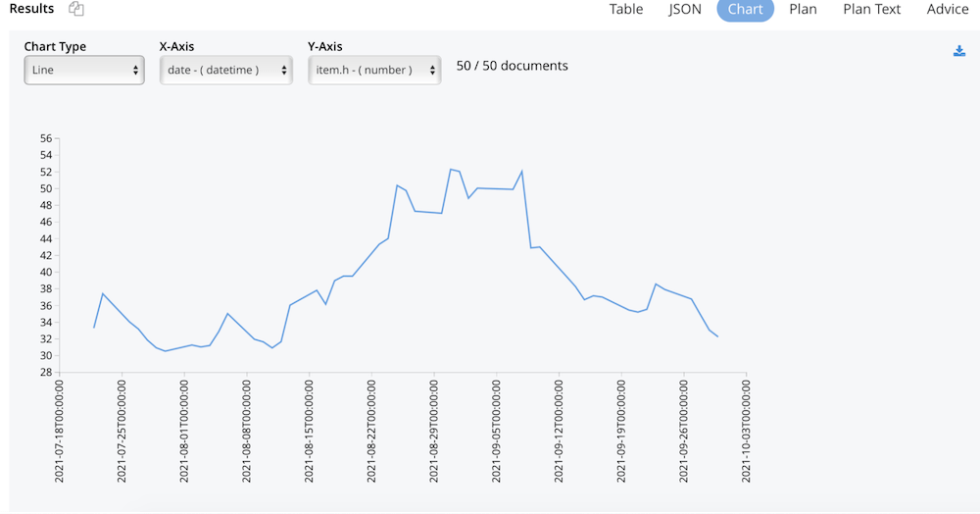Click the 50 / 50 documents count

pos(512,66)
